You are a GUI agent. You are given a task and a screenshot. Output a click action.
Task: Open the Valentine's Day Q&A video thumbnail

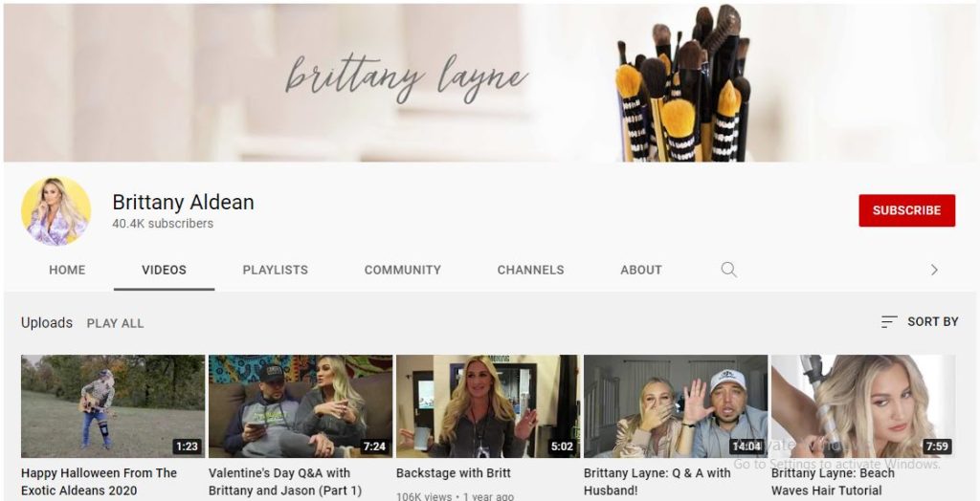click(x=301, y=406)
